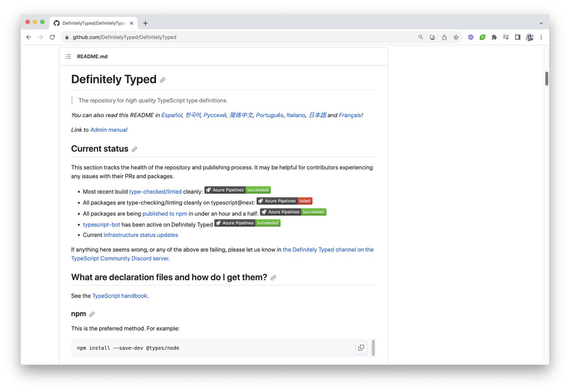
Task: Open the purple snowflake extension
Action: pos(471,37)
